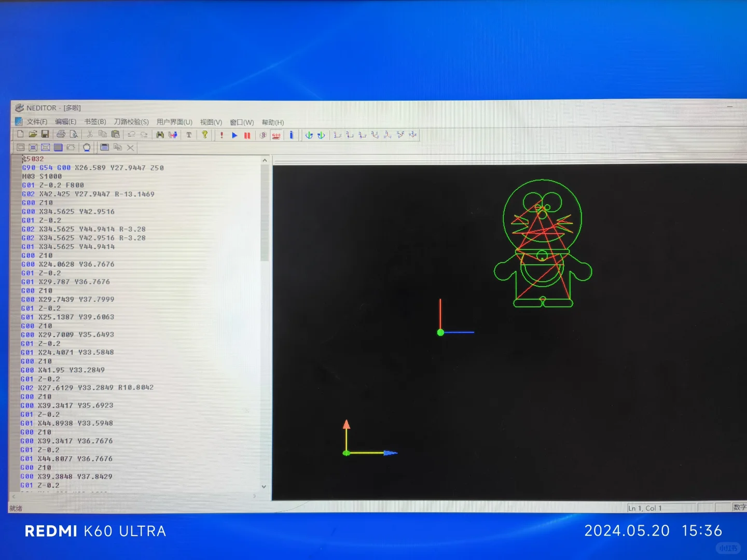Click the Find binoculars icon
Image resolution: width=747 pixels, height=560 pixels.
160,135
